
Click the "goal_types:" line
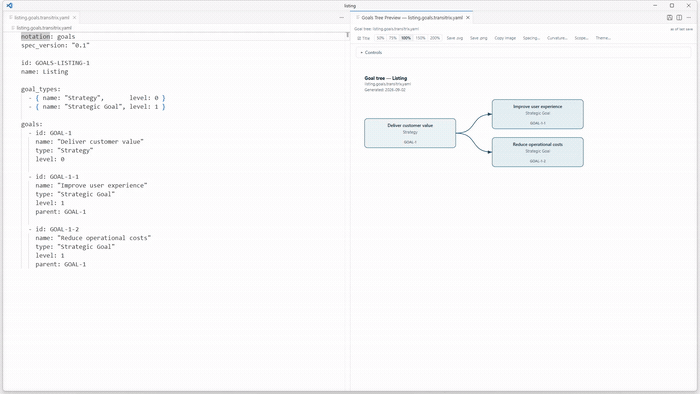[41, 89]
